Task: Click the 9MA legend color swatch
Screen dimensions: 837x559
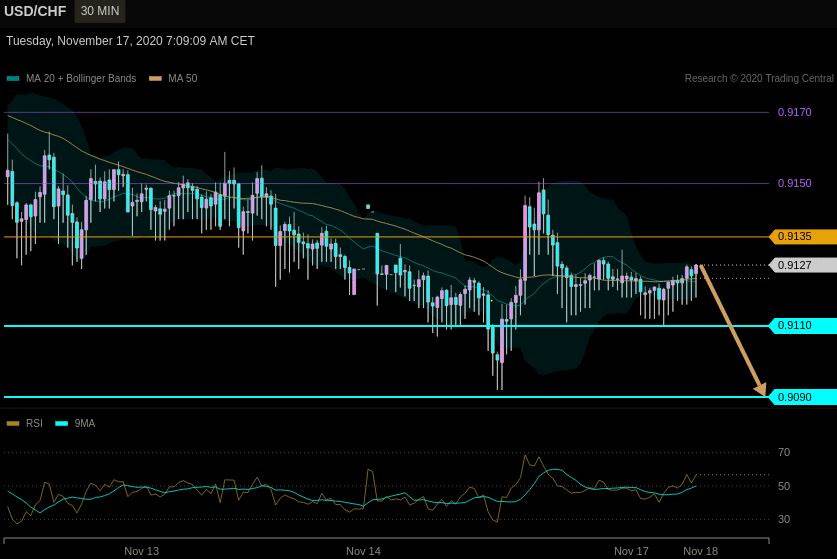Action: pos(62,424)
